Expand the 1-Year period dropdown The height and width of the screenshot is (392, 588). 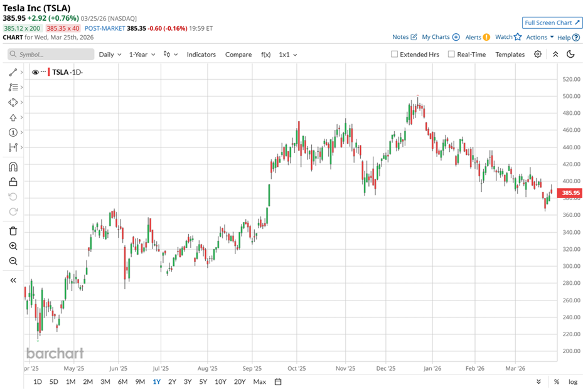(142, 55)
